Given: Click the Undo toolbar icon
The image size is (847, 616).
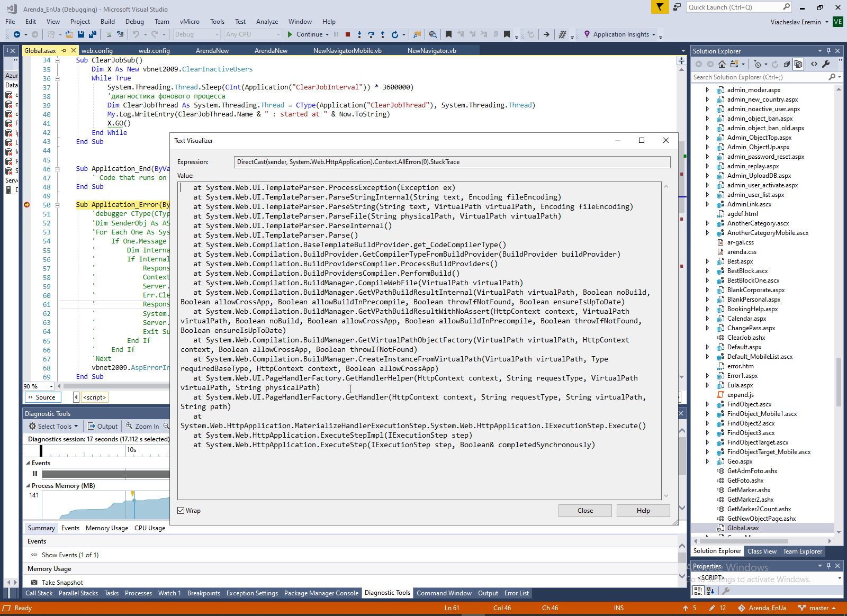Looking at the screenshot, I should (x=136, y=34).
